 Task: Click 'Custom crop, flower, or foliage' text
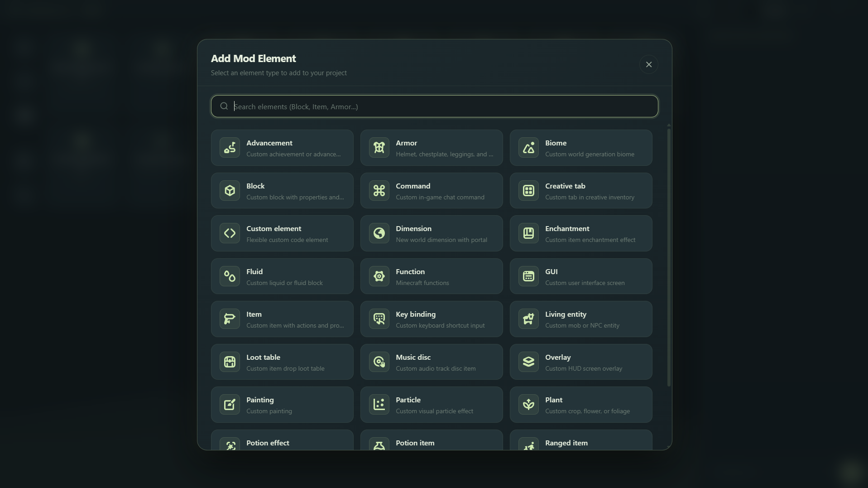tap(587, 411)
